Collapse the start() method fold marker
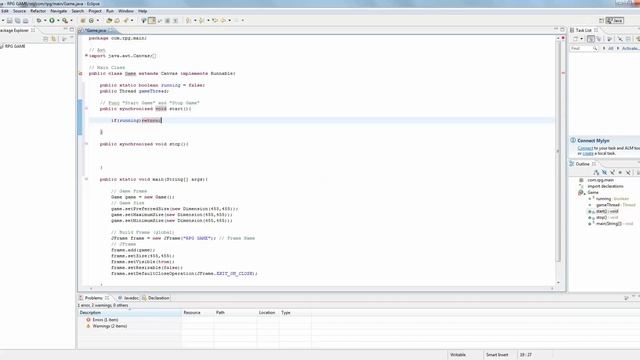 [86, 109]
